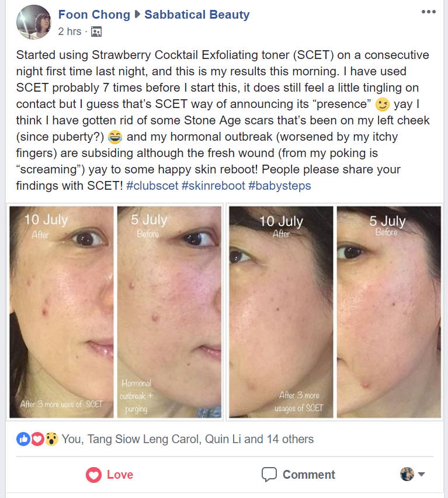Image resolution: width=448 pixels, height=498 pixels.
Task: Toggle the Love reaction on this post
Action: [x=109, y=475]
